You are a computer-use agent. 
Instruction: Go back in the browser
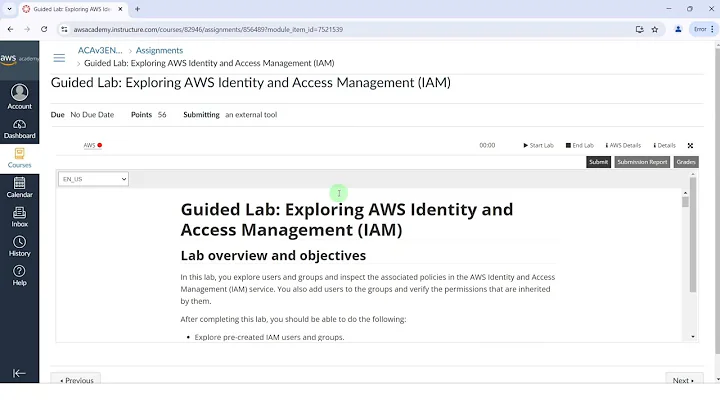pos(10,29)
